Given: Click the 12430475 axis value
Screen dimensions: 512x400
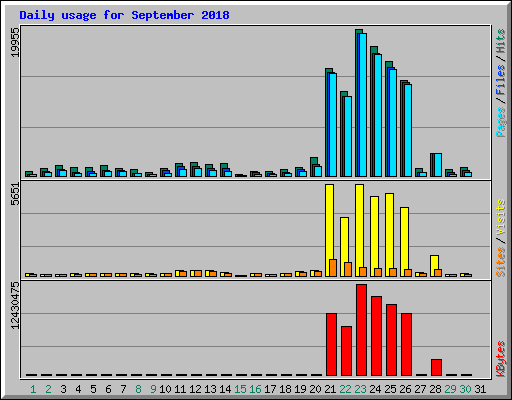Looking at the screenshot, I should tap(15, 305).
